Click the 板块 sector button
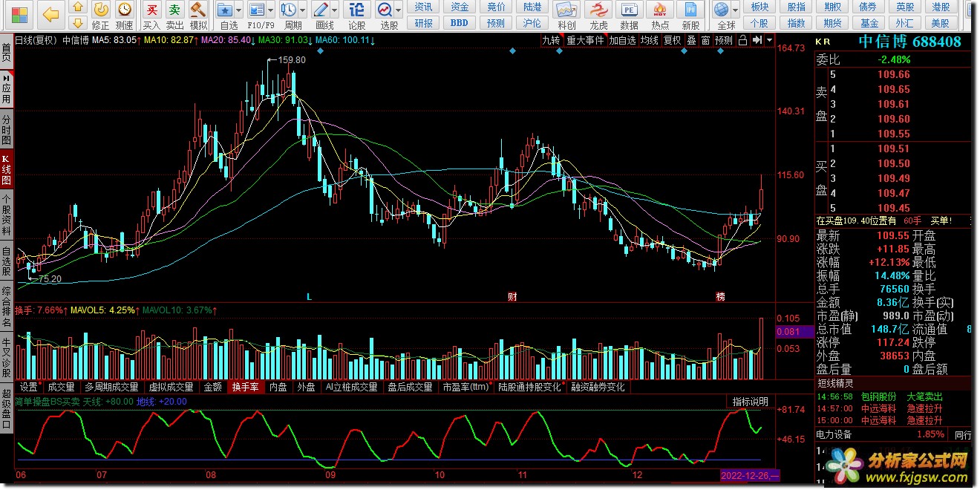 point(759,7)
